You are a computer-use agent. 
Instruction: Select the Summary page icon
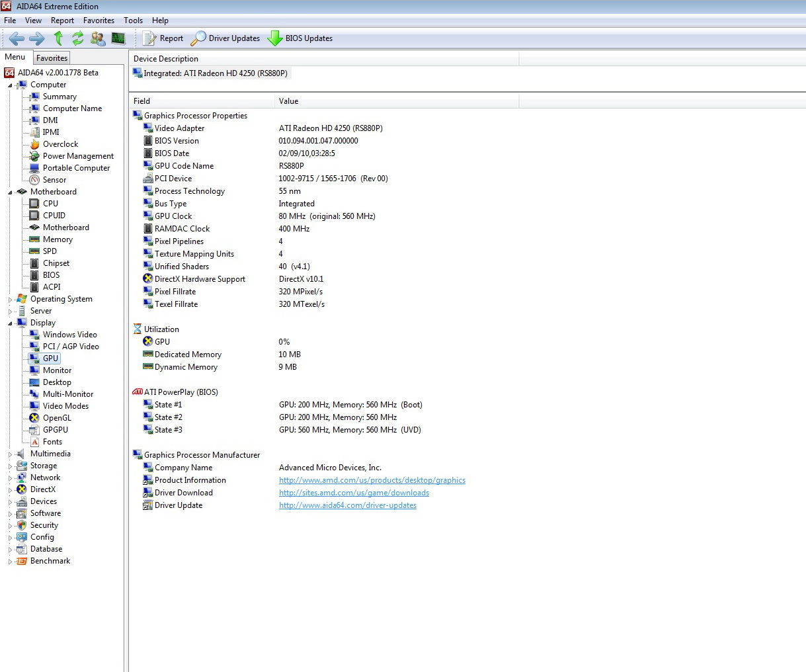click(34, 97)
